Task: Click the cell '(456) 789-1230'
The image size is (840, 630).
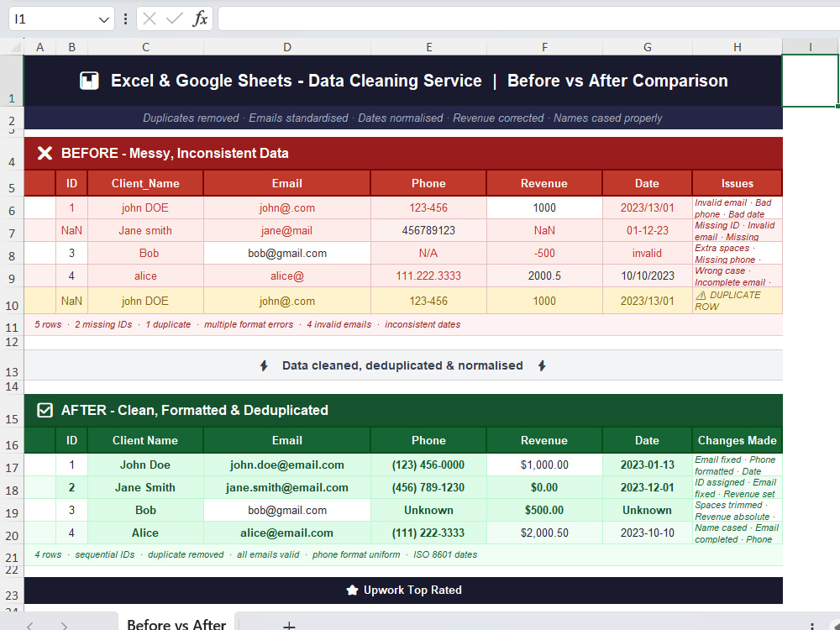Action: (x=428, y=487)
